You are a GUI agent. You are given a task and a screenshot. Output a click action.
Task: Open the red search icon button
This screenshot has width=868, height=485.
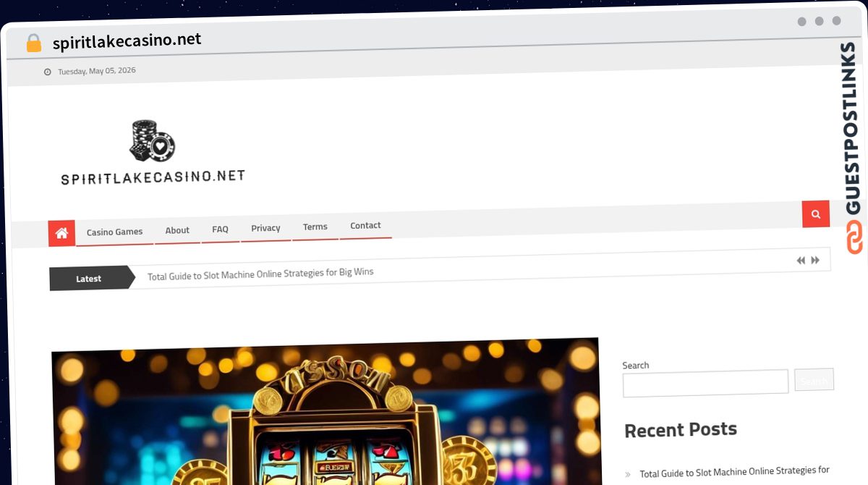816,214
